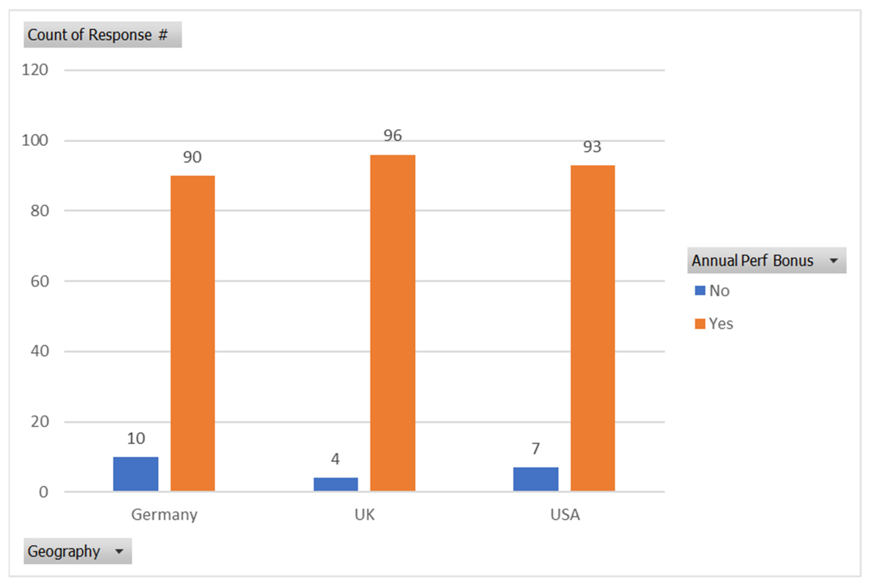871x588 pixels.
Task: Select the 96 data label above UK
Action: pos(392,136)
